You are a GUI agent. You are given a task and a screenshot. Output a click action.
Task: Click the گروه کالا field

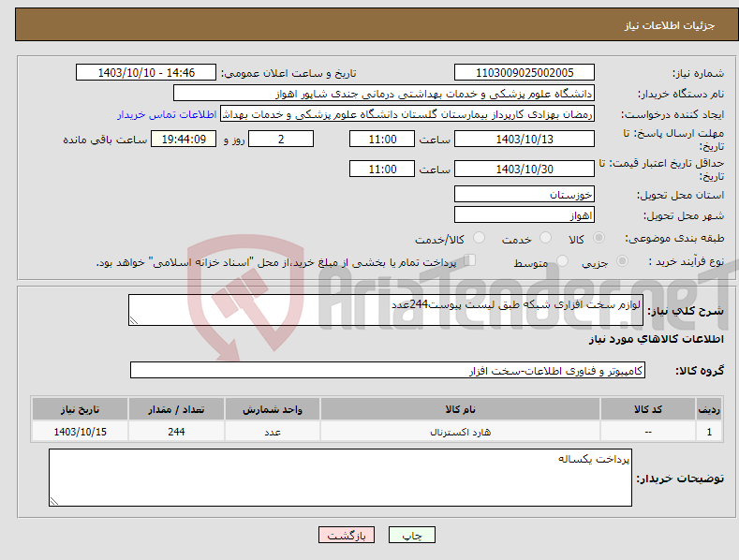(388, 370)
